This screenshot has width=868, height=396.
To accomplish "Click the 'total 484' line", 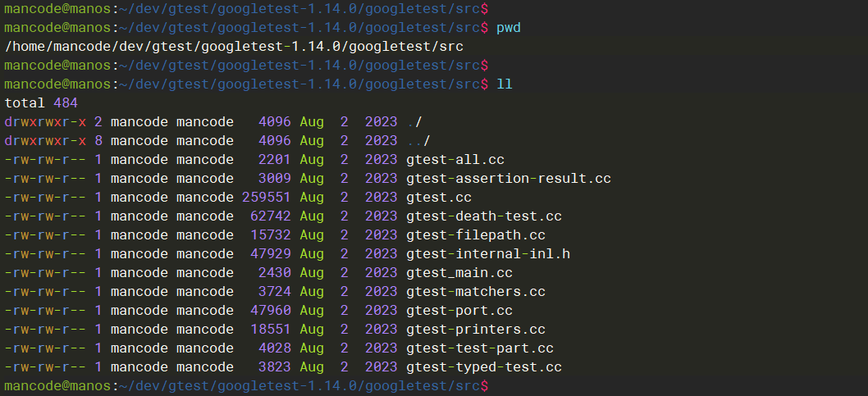I will (41, 103).
